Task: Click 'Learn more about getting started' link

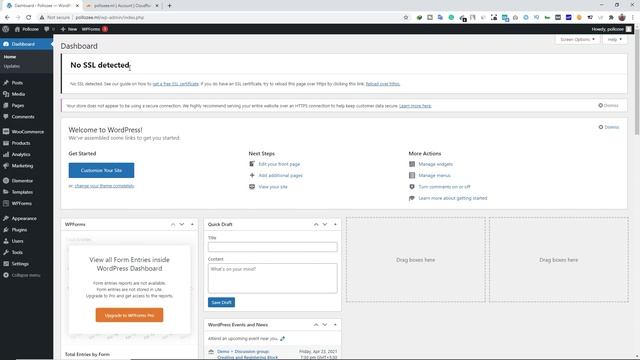Action: 453,198
